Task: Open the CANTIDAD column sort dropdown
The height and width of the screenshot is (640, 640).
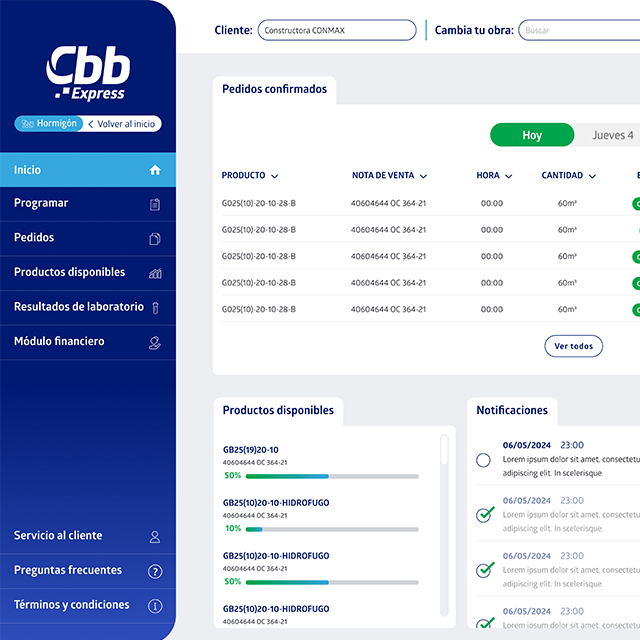Action: (594, 176)
